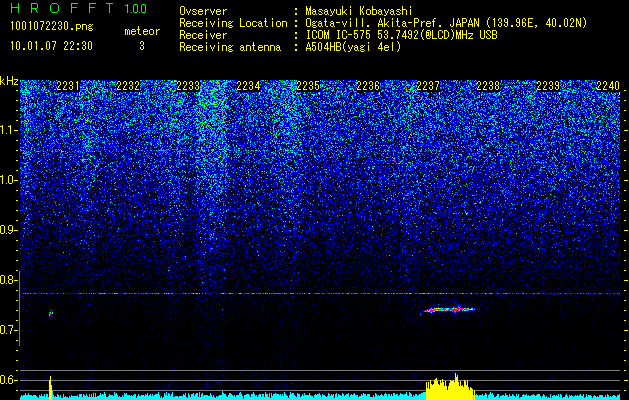Viewport: 629px width, 400px height.
Task: Click the 0.6 frequency axis label
Action: [9, 380]
